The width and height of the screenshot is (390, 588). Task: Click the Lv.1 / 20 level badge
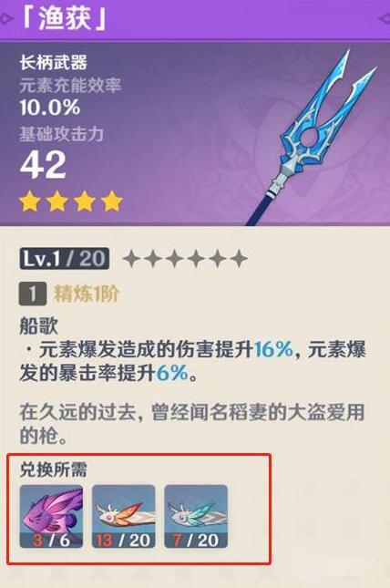pyautogui.click(x=64, y=259)
